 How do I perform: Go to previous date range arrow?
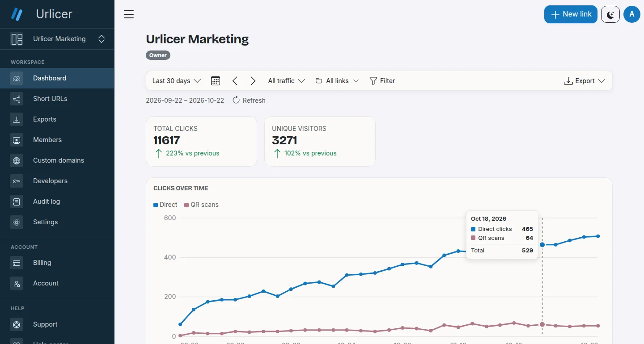point(235,81)
